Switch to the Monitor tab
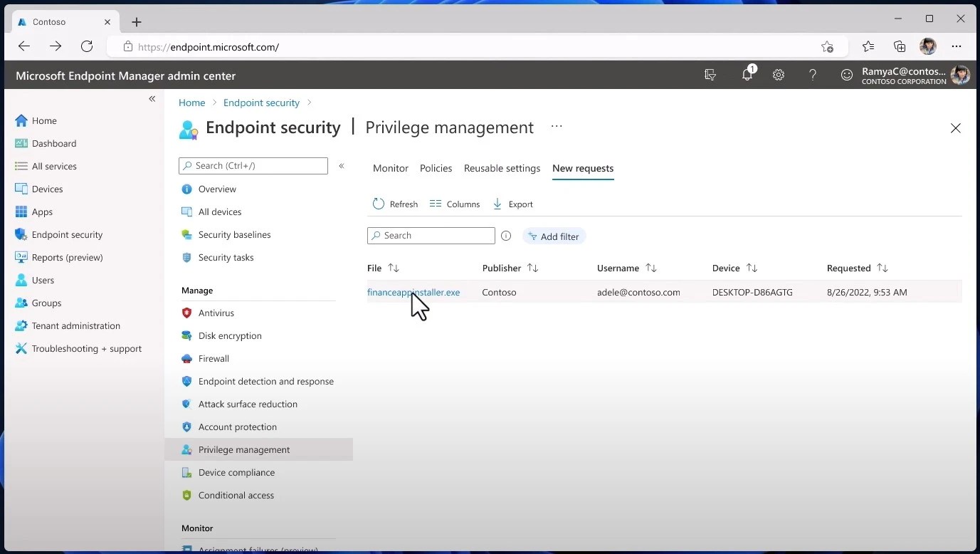980x554 pixels. tap(390, 168)
